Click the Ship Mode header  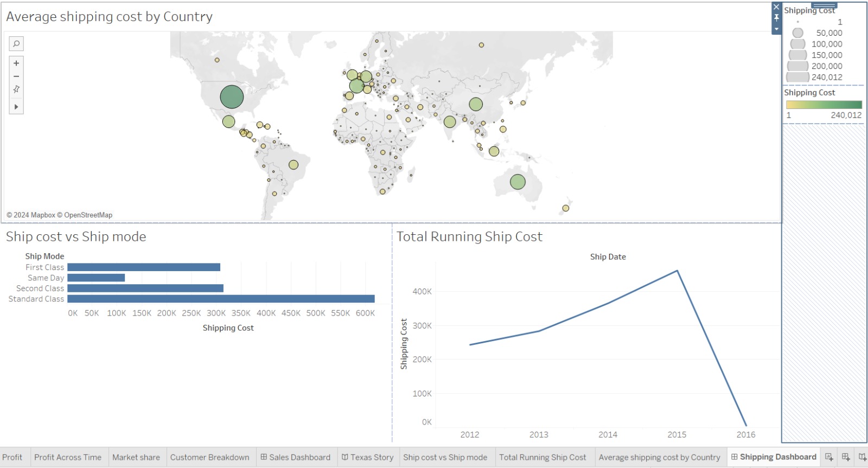44,256
